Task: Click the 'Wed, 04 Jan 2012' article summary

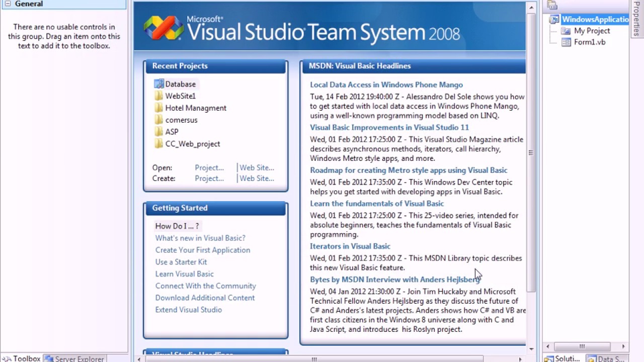Action: point(418,310)
